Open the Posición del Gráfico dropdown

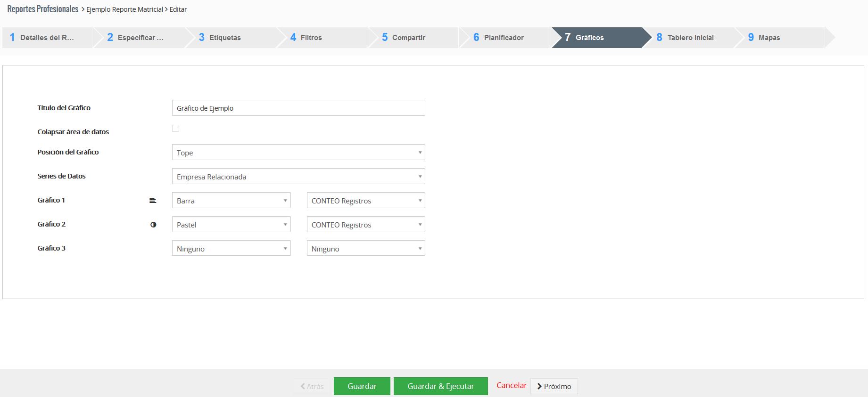298,153
